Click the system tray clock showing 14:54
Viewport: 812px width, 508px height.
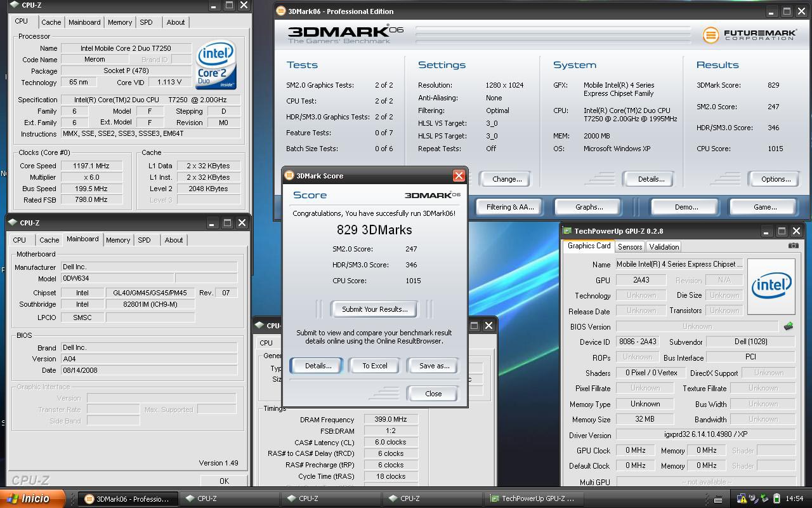tap(794, 498)
